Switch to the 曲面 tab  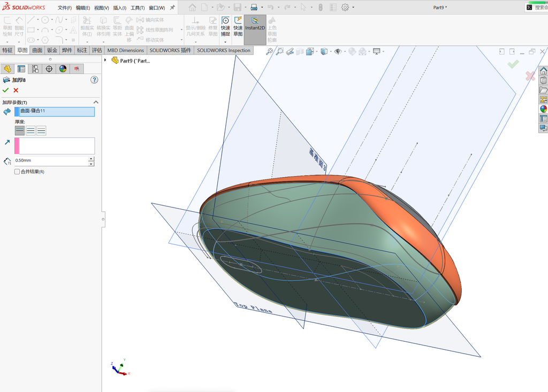pos(37,50)
